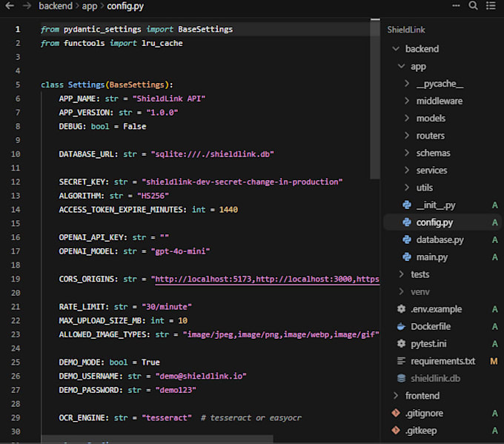Click the back navigation arrow
The height and width of the screenshot is (444, 504).
tap(10, 6)
